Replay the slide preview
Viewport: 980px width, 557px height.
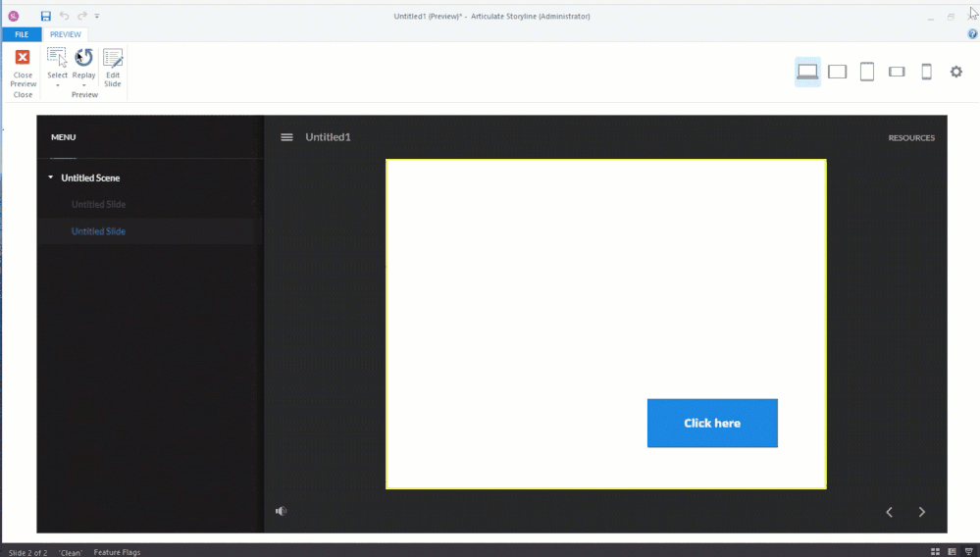click(x=83, y=58)
